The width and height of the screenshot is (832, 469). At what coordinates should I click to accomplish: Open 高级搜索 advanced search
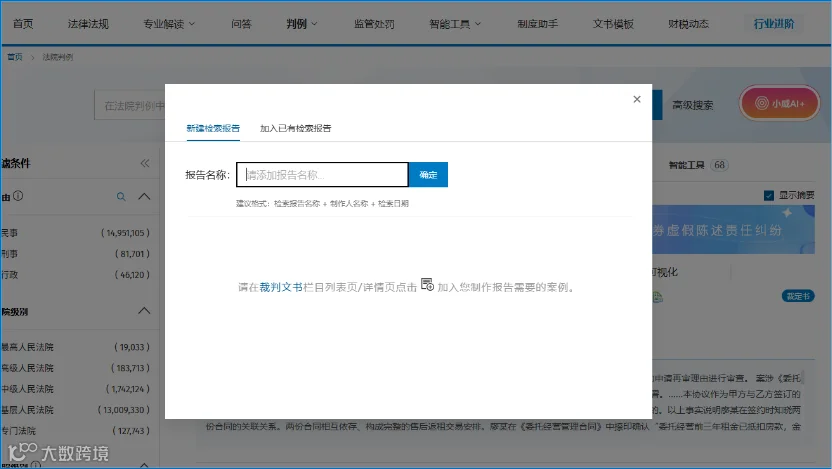[692, 105]
